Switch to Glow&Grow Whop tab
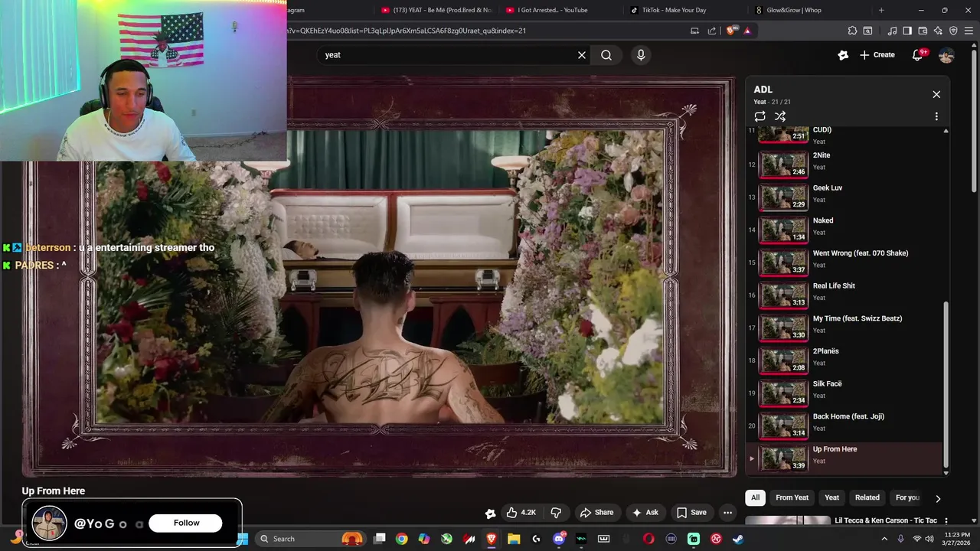Viewport: 980px width, 551px height. (809, 10)
